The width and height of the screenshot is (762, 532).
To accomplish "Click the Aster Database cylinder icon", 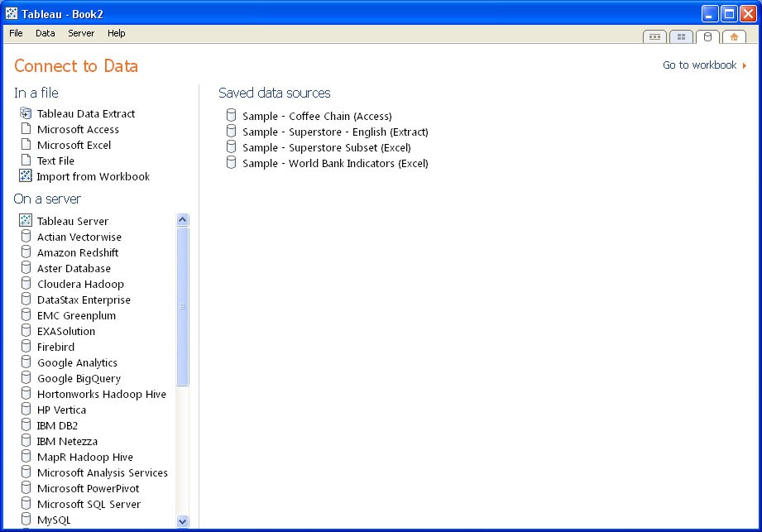I will point(26,267).
